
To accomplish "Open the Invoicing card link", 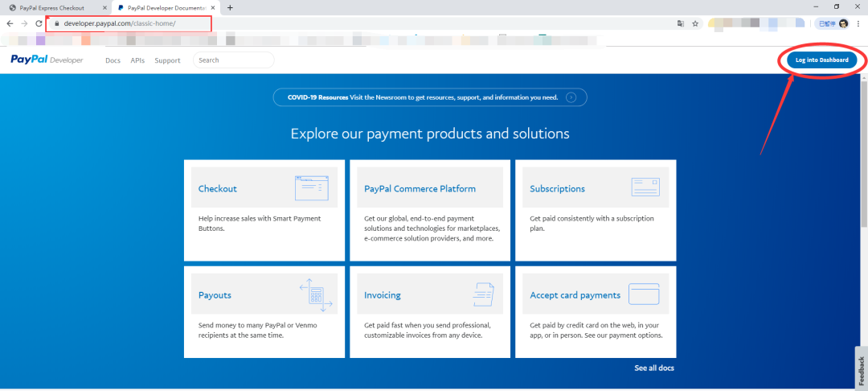I will click(x=383, y=295).
